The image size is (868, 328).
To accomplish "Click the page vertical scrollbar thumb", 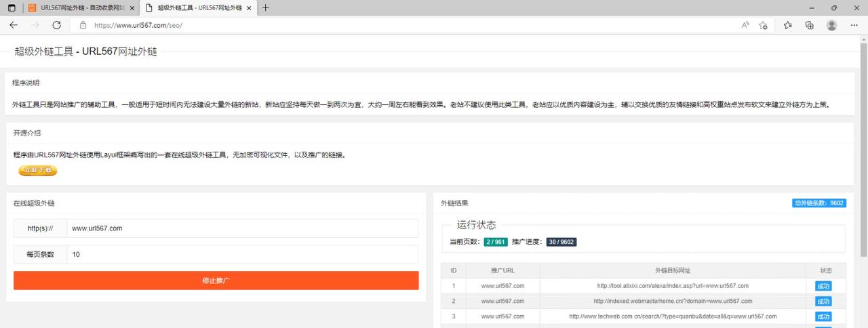I will pos(863,149).
